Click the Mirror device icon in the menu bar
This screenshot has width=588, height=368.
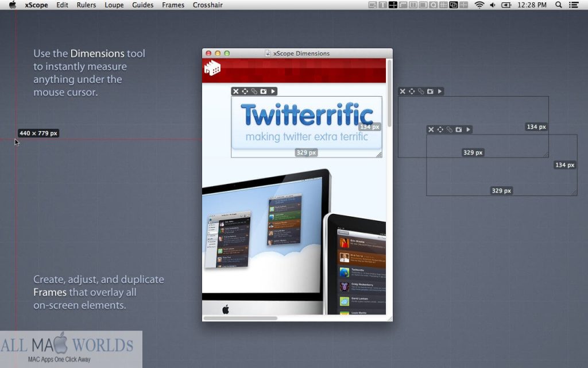[x=372, y=5]
